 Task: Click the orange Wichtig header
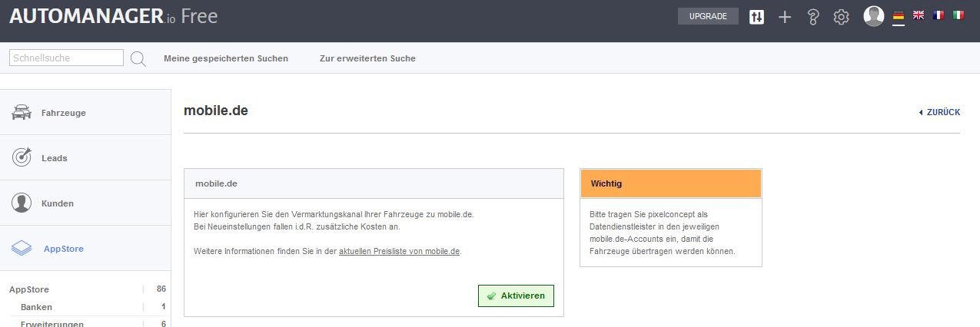(x=671, y=183)
